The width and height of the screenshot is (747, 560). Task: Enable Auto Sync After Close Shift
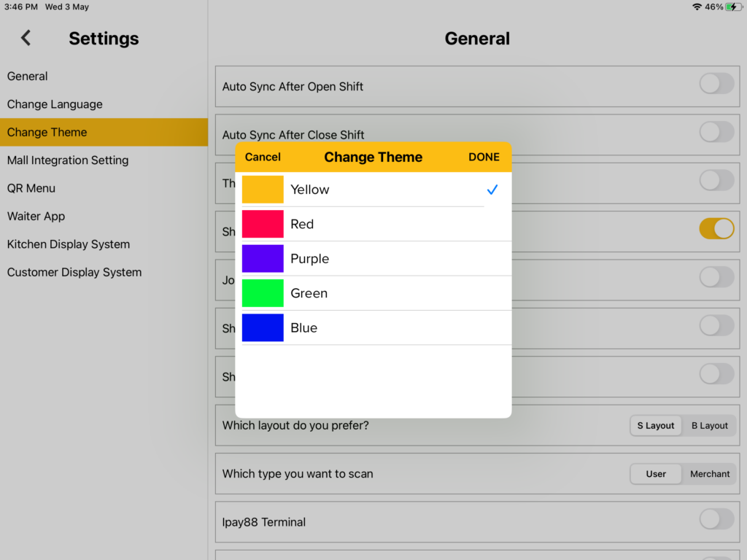click(x=716, y=131)
